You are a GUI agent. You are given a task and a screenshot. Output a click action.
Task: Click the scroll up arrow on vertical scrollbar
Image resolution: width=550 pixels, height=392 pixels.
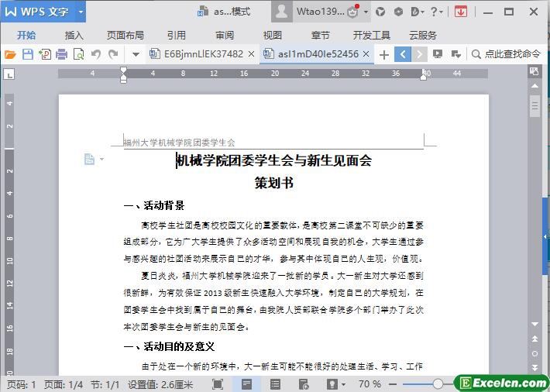coord(535,86)
